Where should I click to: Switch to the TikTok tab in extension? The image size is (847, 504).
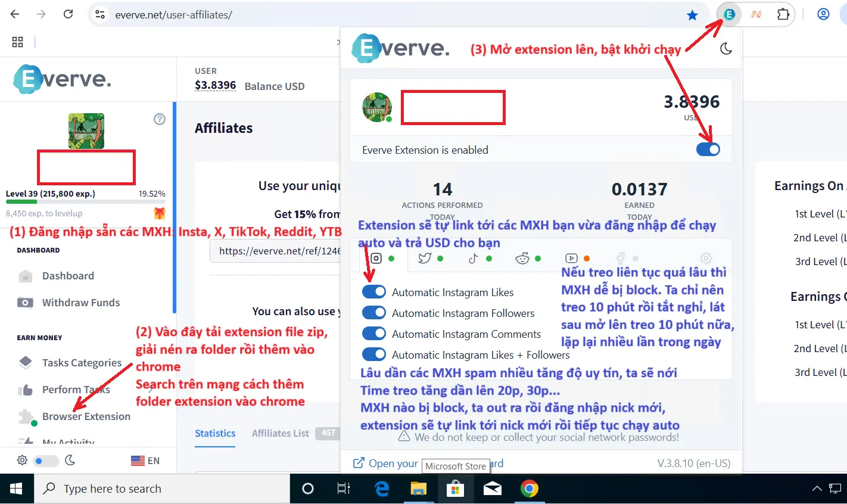click(x=473, y=259)
